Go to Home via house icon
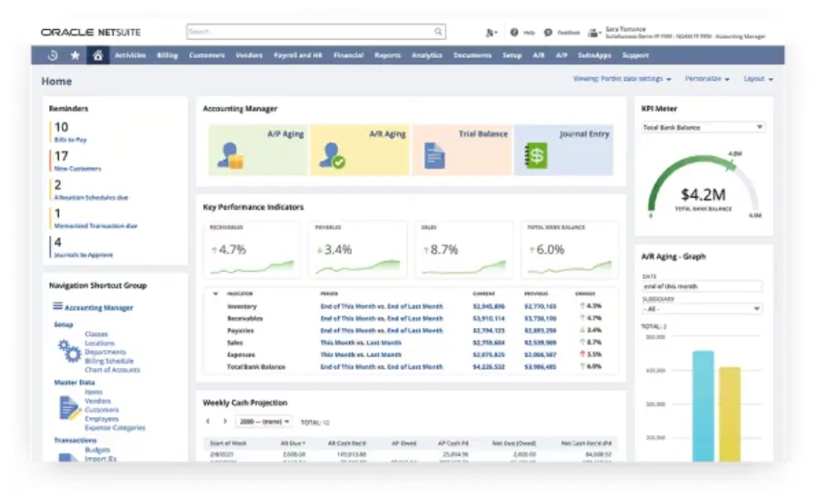This screenshot has width=816, height=504. pos(98,55)
